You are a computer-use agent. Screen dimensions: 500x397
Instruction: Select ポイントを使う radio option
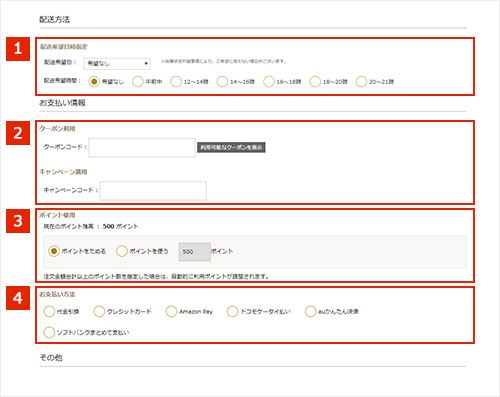[x=122, y=251]
